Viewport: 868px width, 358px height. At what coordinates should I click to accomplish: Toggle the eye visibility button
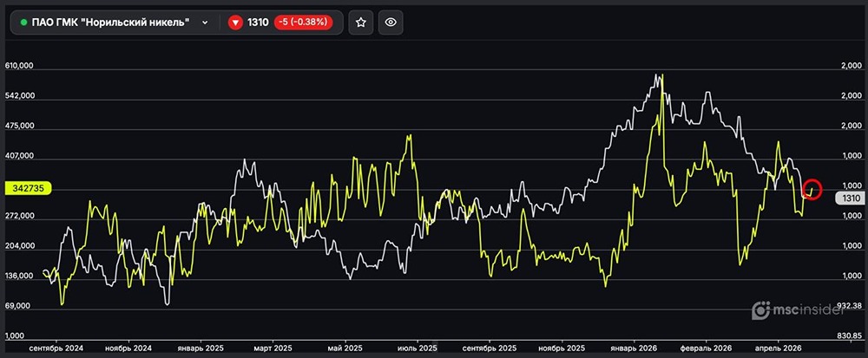point(391,22)
